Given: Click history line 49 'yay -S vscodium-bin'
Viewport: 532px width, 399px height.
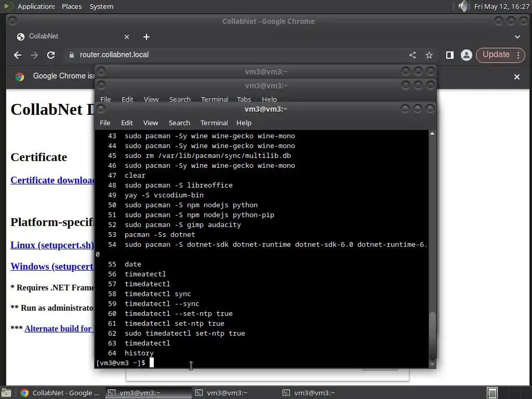Looking at the screenshot, I should (x=164, y=195).
